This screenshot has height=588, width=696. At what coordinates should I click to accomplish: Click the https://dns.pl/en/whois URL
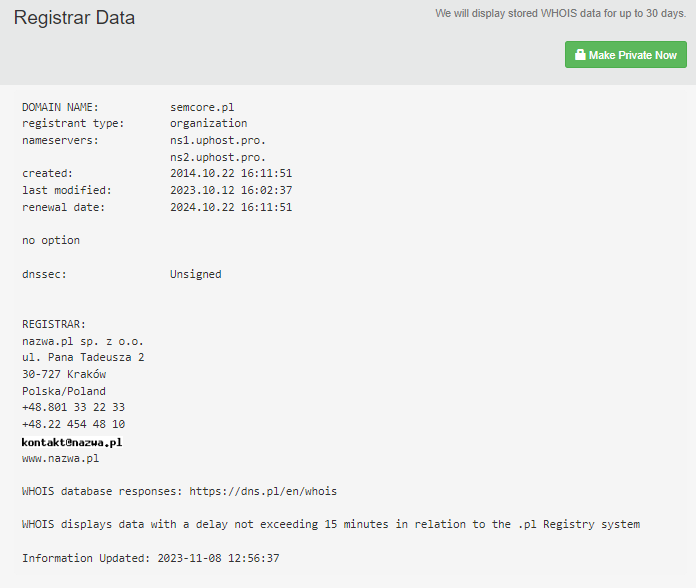click(x=263, y=491)
